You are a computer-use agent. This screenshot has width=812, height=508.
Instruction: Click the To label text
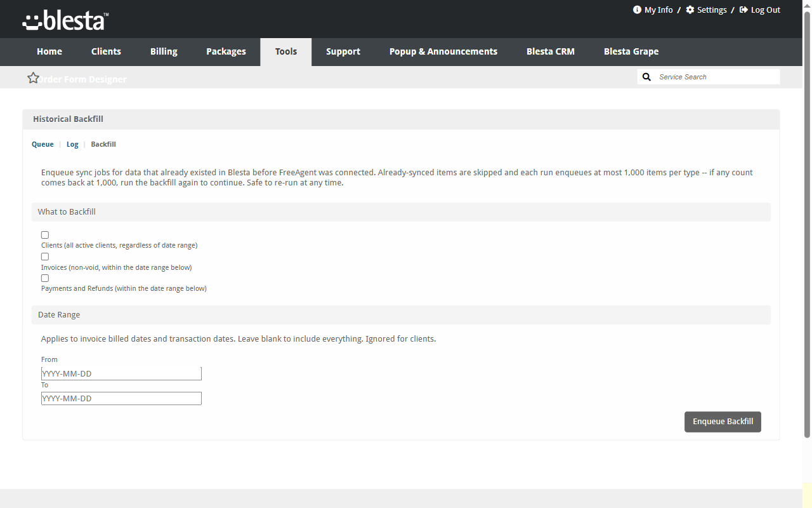(x=45, y=385)
